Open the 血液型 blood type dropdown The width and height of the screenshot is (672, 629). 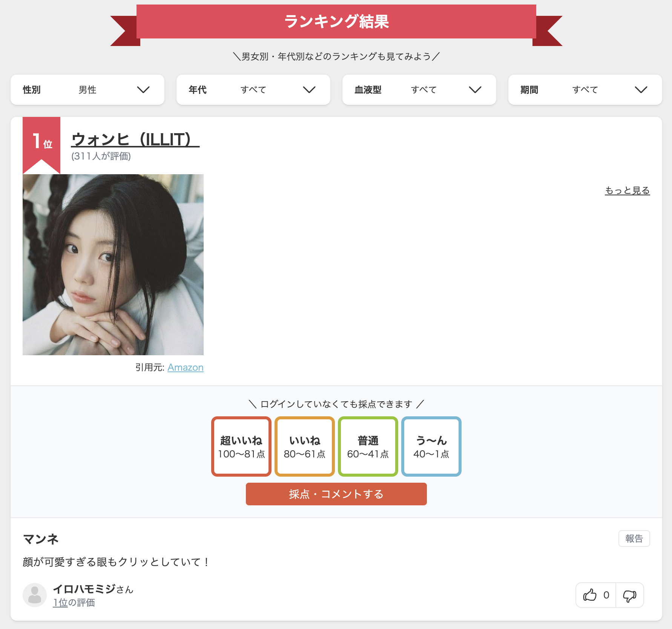[x=419, y=90]
